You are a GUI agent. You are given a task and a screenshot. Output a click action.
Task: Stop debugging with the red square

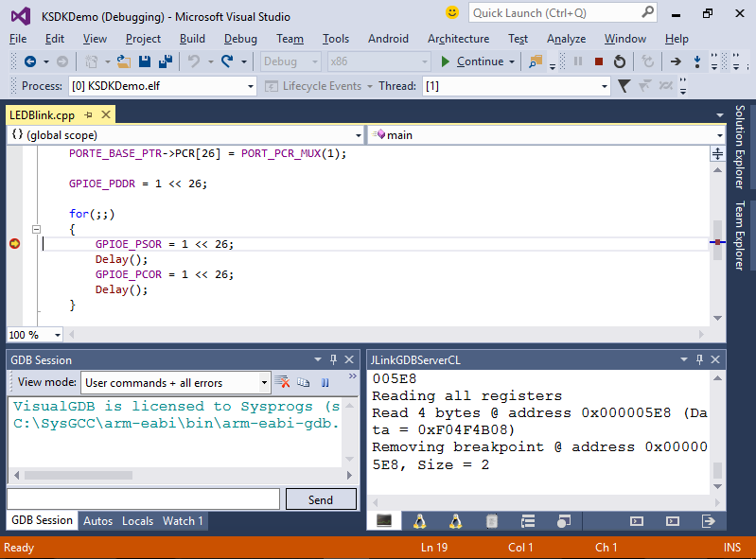(x=599, y=61)
